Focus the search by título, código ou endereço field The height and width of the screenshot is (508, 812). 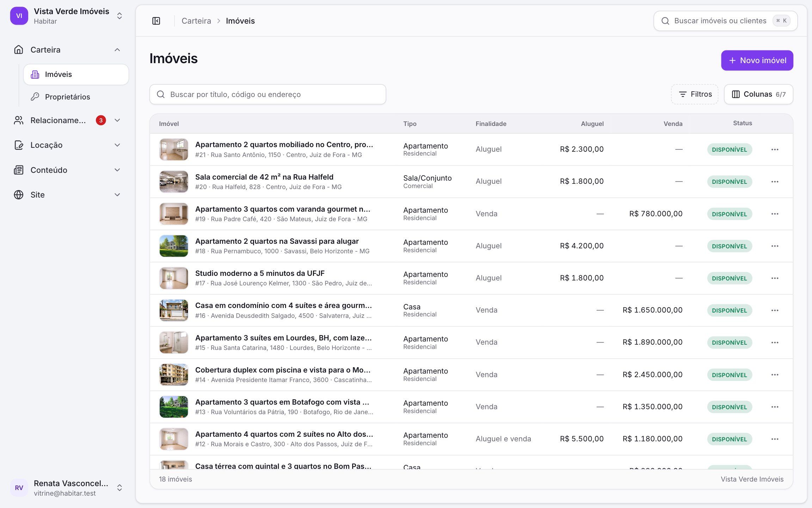268,94
